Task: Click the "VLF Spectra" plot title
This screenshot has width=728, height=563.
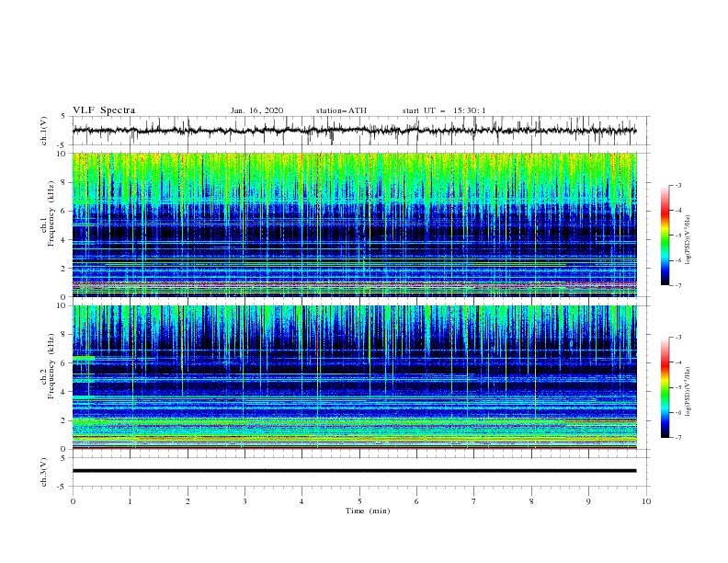Action: tap(104, 110)
